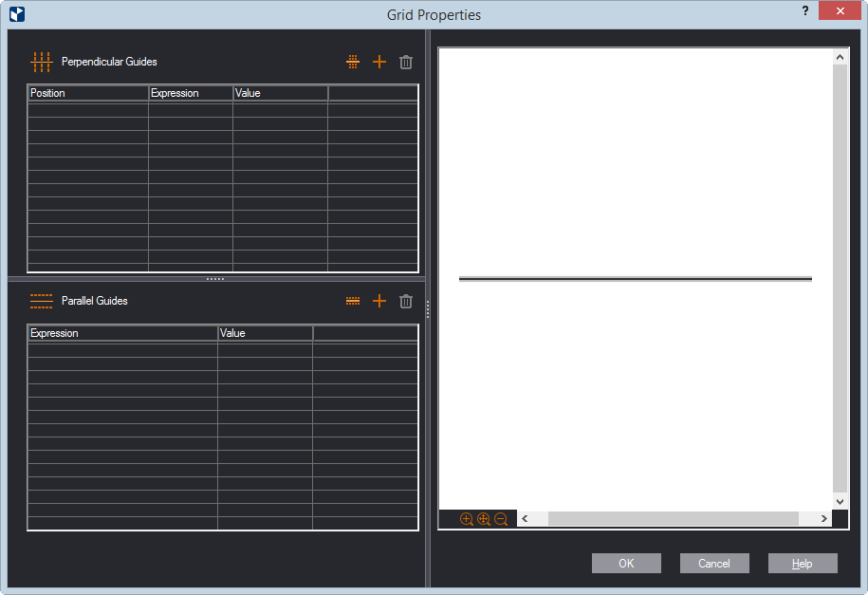The image size is (868, 595).
Task: Click the preview scrollbar right arrow
Action: coord(822,518)
